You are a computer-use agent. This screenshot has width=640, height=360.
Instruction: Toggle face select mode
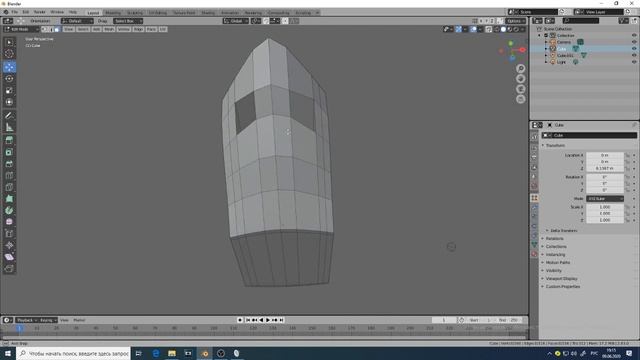click(57, 29)
